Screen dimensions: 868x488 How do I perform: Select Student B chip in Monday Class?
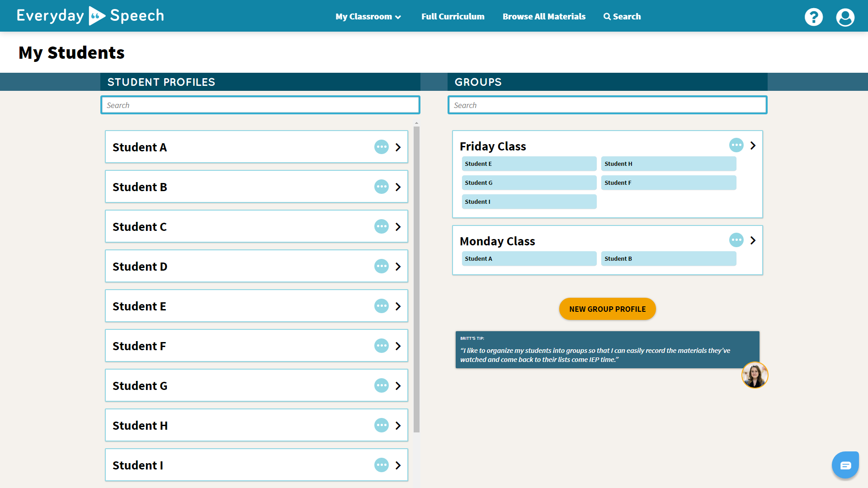[669, 258]
